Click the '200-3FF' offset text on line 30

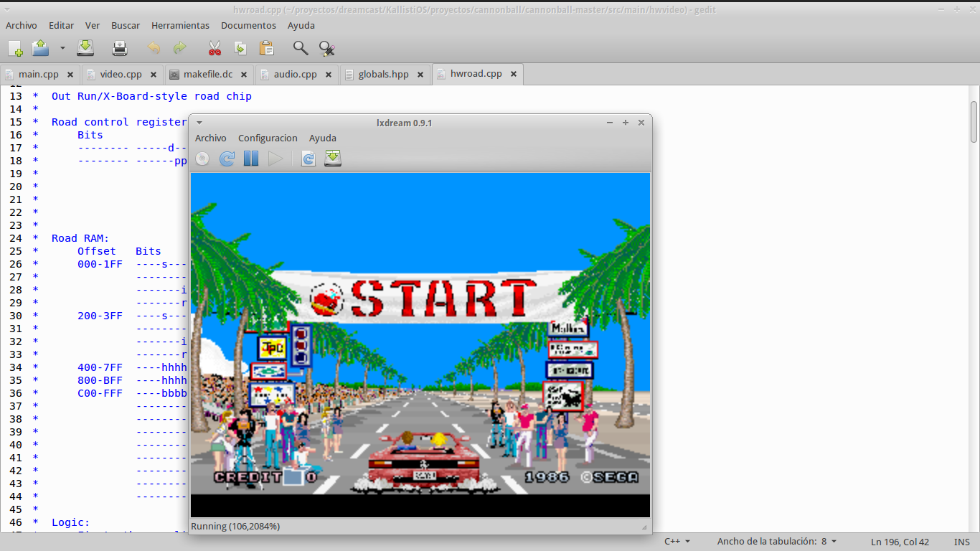coord(100,316)
